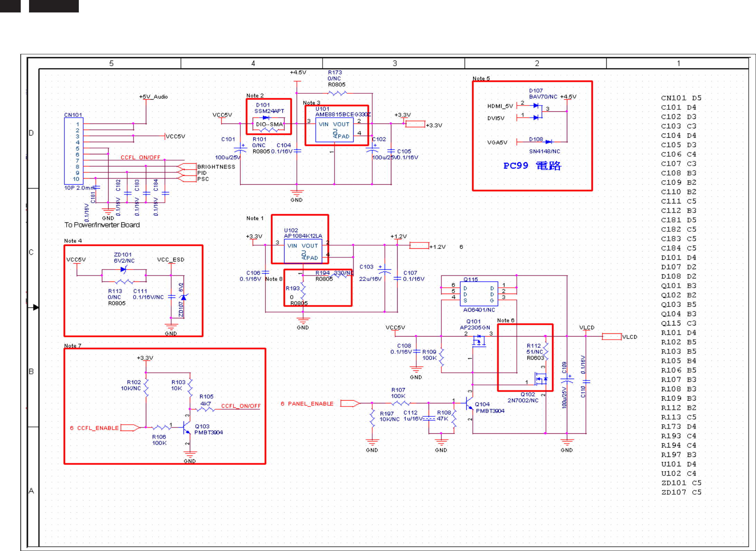This screenshot has width=756, height=551.
Task: Click the U101 AME8815 regulator block
Action: 334,130
